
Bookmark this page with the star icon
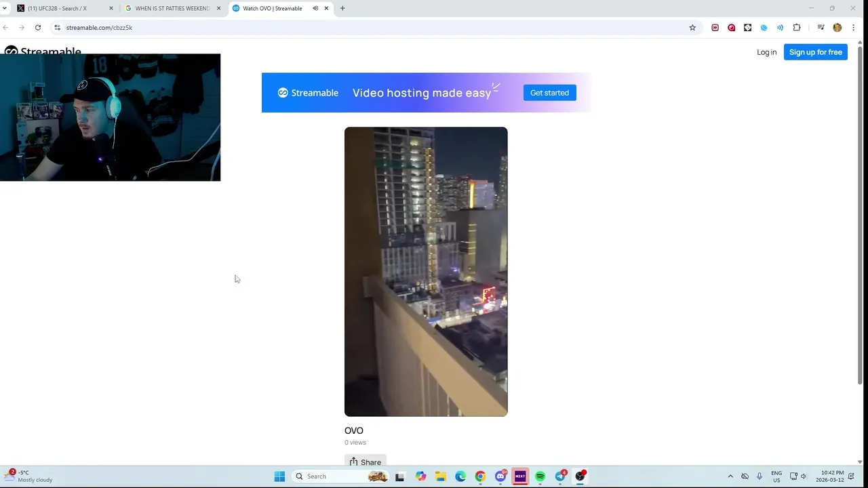(x=692, y=28)
